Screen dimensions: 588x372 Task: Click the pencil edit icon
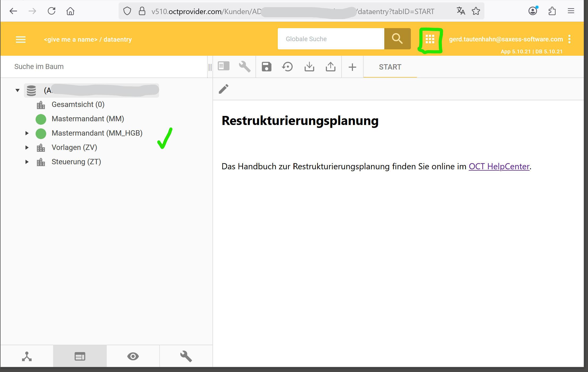(x=224, y=89)
